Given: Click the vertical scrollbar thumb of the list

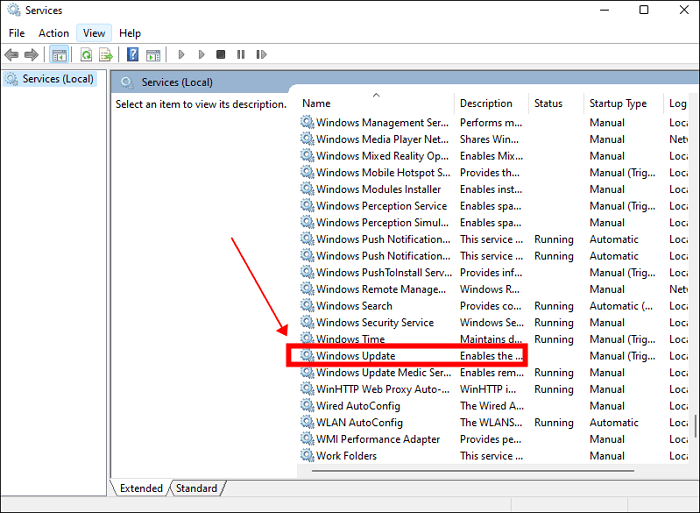Looking at the screenshot, I should 695,426.
